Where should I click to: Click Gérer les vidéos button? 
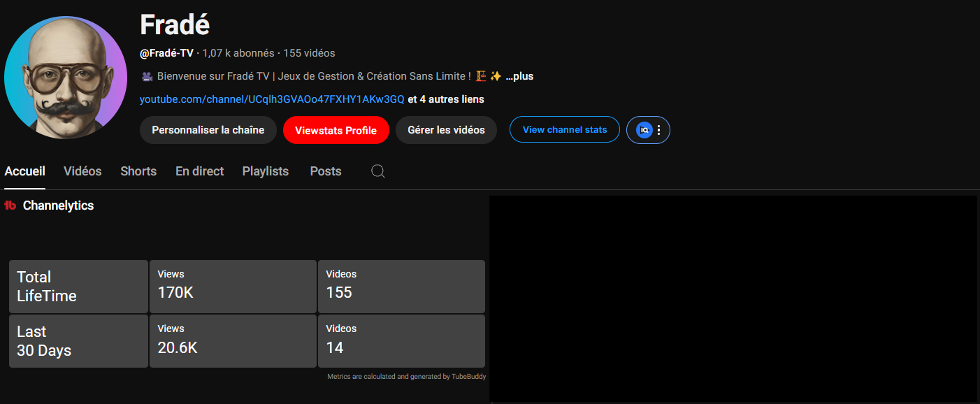[x=447, y=130]
